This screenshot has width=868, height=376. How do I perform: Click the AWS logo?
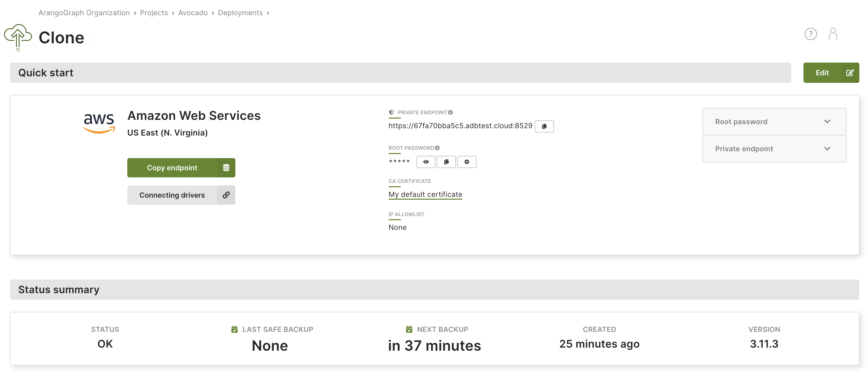click(99, 123)
